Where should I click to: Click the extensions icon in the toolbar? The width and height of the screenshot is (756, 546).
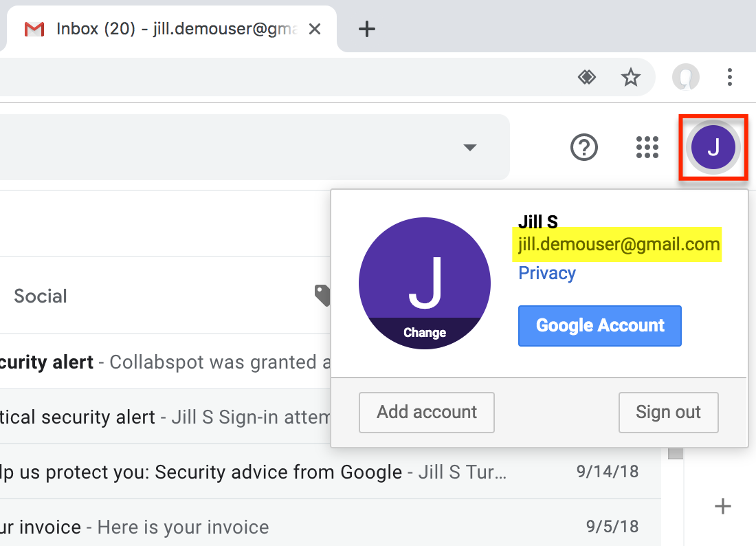tap(587, 77)
